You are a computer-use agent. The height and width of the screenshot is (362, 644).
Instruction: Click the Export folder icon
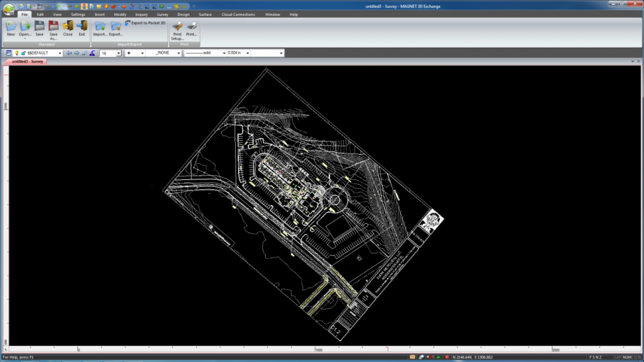116,27
